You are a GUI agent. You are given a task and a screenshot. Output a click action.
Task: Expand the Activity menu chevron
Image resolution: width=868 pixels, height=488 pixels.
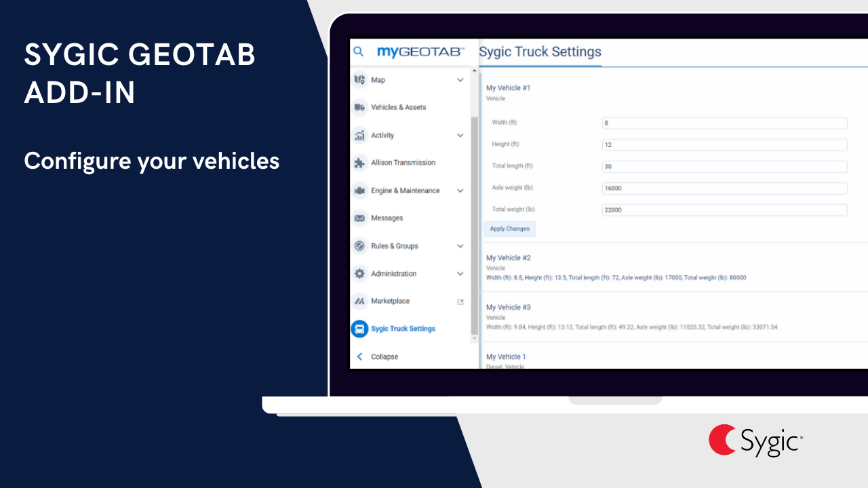460,135
